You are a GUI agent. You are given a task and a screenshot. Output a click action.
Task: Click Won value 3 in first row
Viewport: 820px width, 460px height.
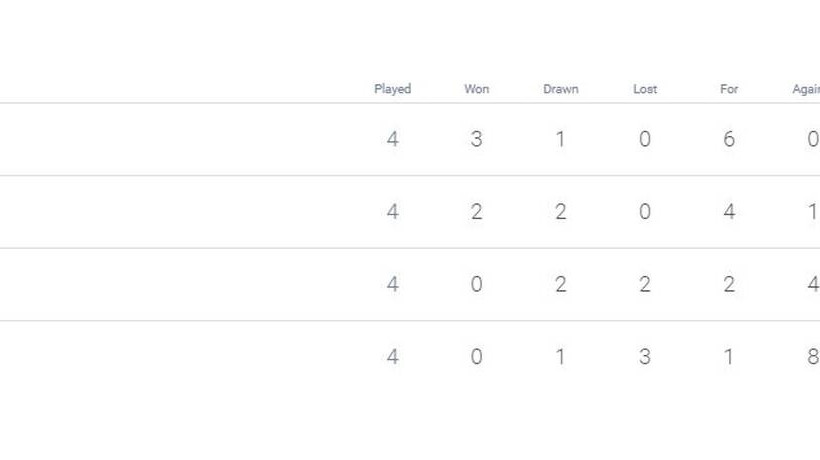(x=476, y=139)
